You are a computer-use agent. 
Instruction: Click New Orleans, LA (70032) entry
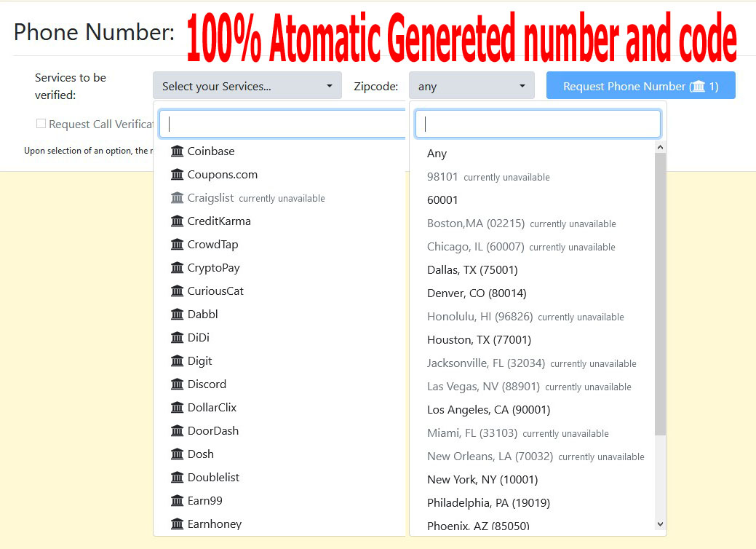tap(536, 456)
